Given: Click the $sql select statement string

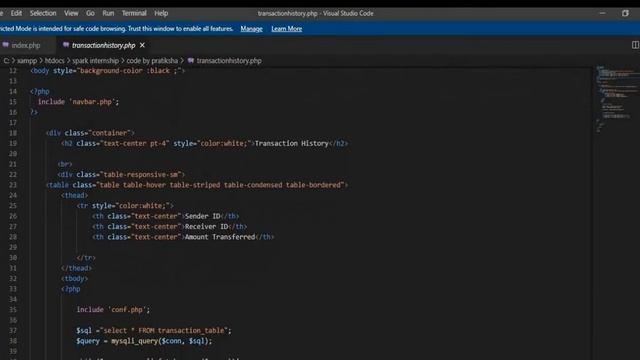Looking at the screenshot, I should tap(164, 331).
